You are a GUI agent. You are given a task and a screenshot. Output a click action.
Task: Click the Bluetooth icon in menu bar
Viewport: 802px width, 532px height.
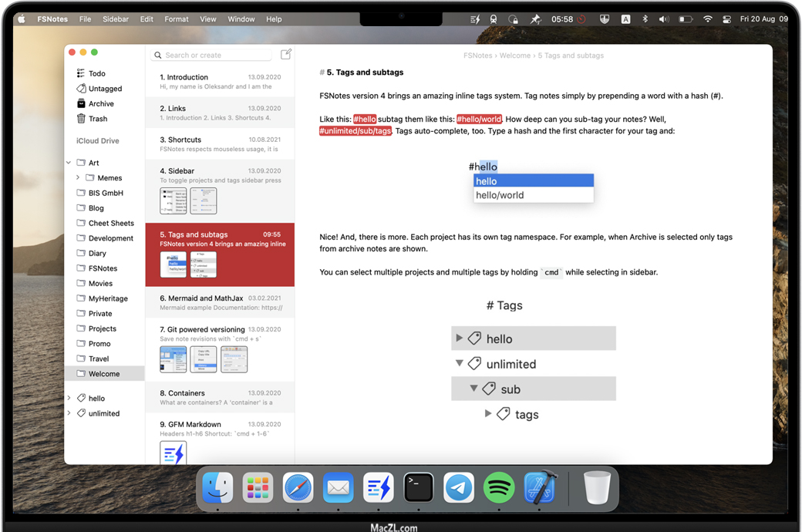click(645, 19)
